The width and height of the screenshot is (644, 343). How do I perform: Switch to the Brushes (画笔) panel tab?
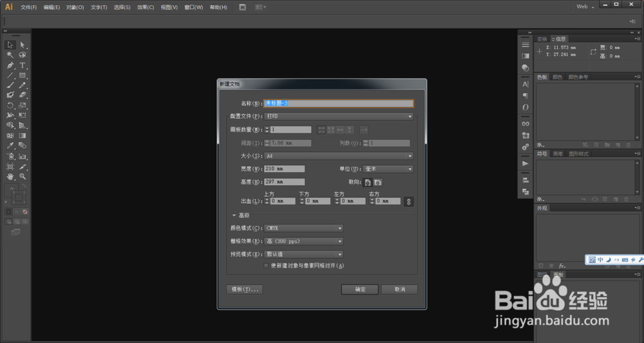558,154
